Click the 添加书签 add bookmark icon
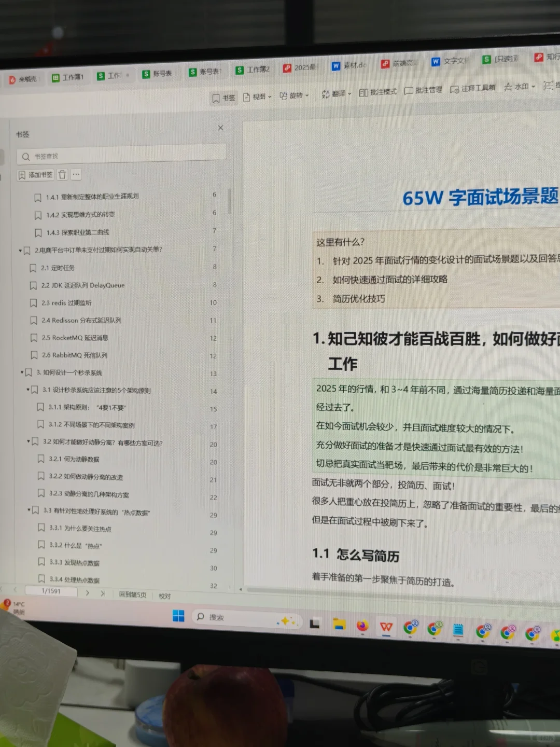The image size is (560, 747). [35, 175]
